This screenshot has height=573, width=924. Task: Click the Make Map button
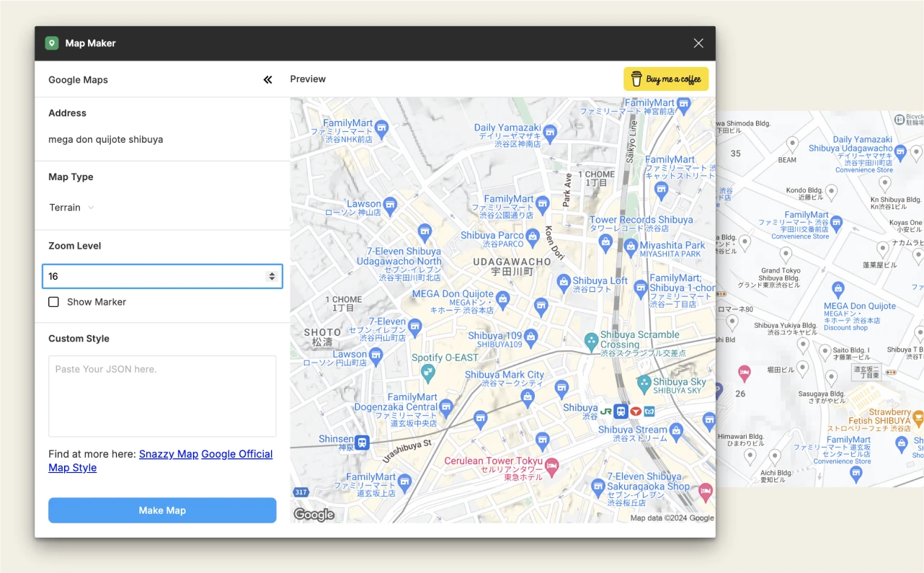162,510
